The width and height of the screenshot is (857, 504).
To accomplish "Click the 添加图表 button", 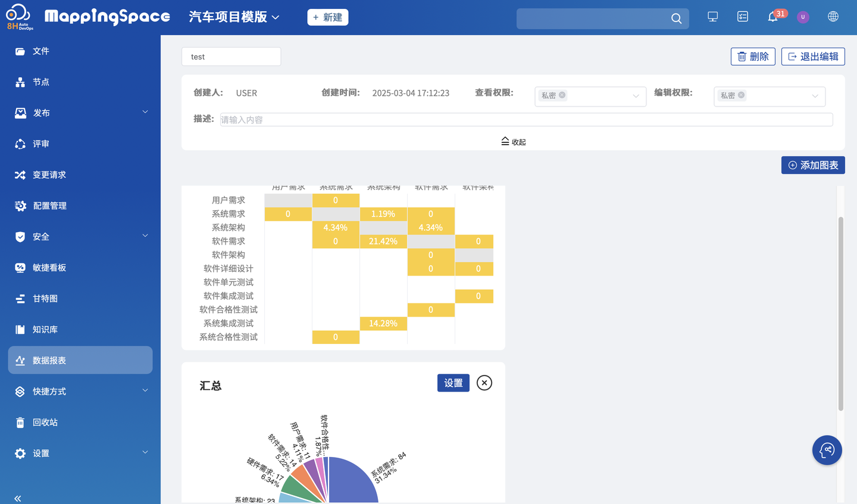I will click(813, 165).
